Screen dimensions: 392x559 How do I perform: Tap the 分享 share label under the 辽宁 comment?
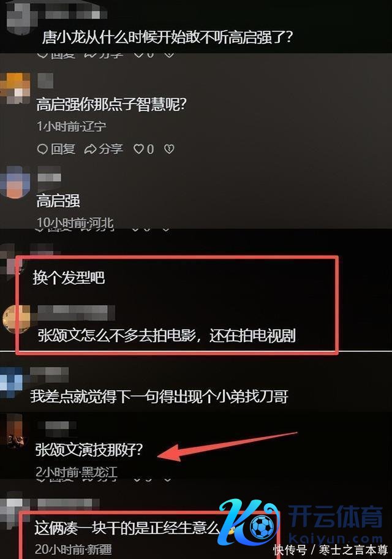coord(111,149)
